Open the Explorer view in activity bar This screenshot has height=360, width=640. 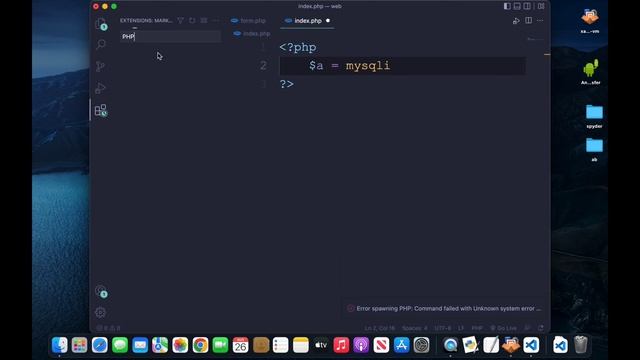pos(100,24)
